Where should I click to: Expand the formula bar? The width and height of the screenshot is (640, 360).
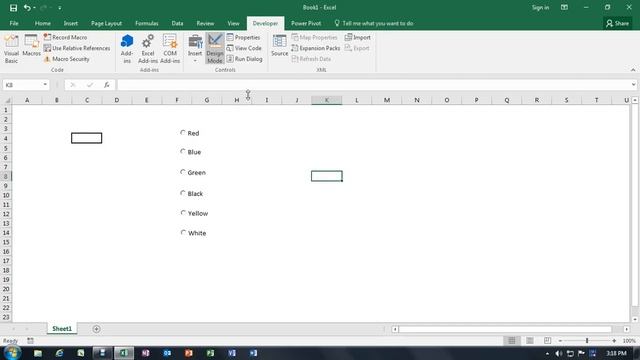[x=633, y=84]
